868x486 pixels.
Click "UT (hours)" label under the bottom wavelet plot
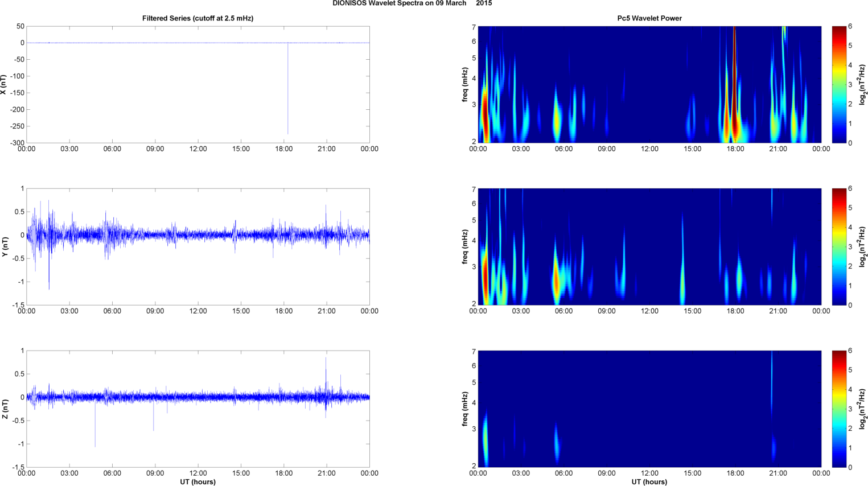pyautogui.click(x=649, y=482)
